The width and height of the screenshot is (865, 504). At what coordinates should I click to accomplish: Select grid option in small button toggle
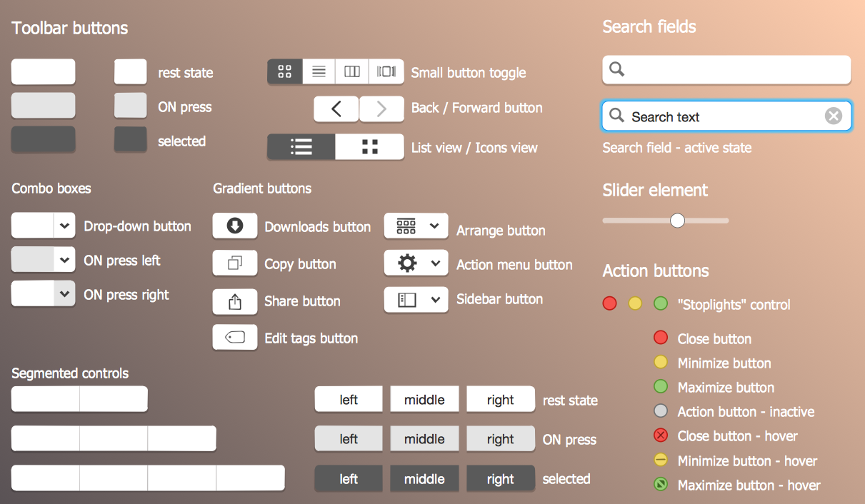[285, 71]
